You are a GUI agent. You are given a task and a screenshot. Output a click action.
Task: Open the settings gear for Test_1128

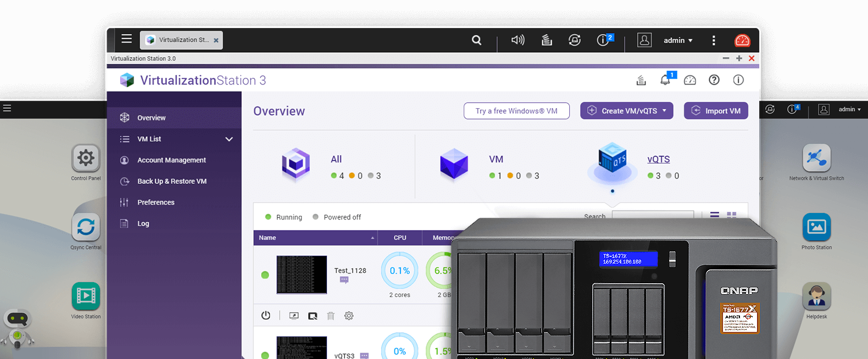pyautogui.click(x=349, y=316)
